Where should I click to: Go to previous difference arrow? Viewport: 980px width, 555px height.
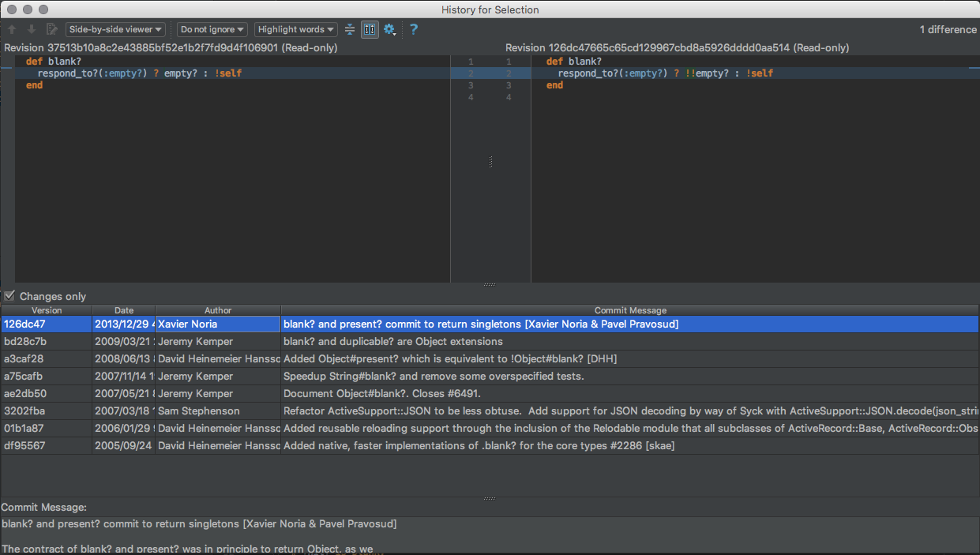[x=12, y=29]
